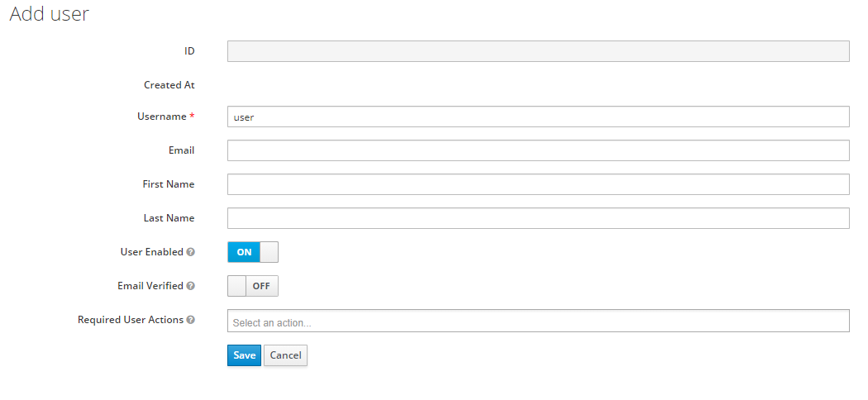Click the Required User Actions help icon
Viewport: 868px width, 400px height.
tap(191, 320)
